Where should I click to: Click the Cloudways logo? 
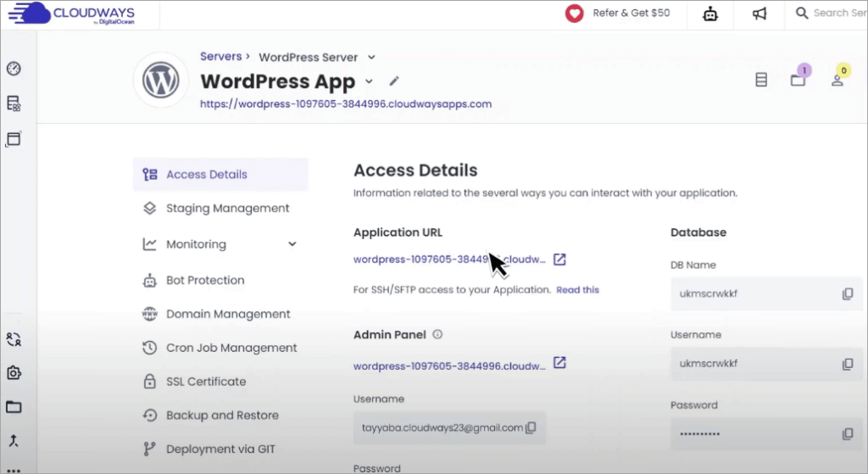point(72,14)
